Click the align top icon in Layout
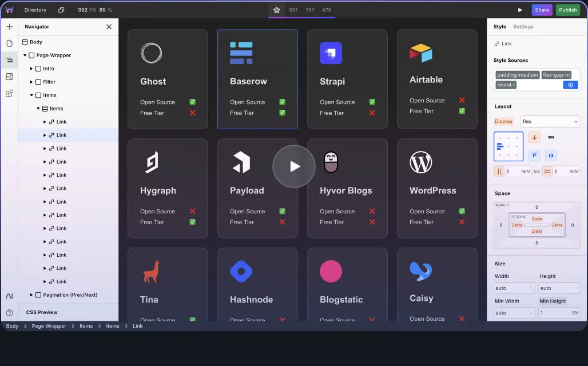 coord(534,155)
